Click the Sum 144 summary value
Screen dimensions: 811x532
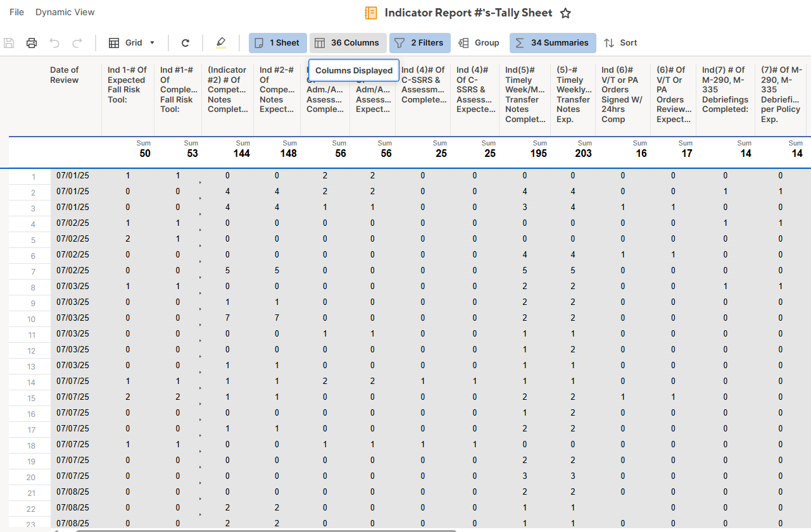(x=241, y=153)
